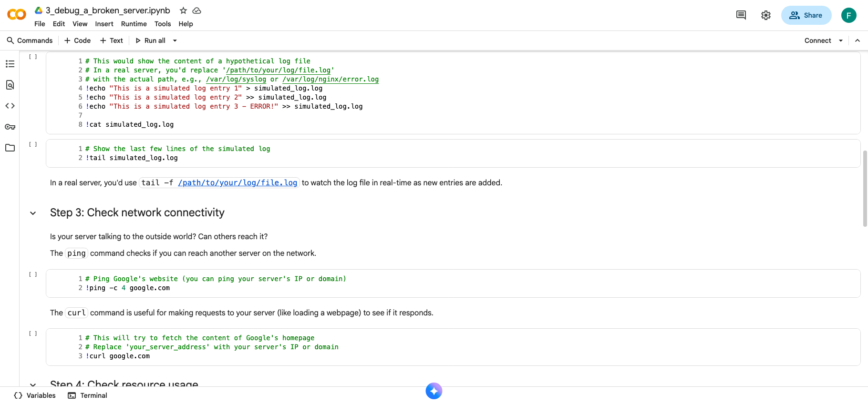This screenshot has width=868, height=404.
Task: Click the notebook title 3_debug_a_broken_server.ipynb
Action: coord(108,10)
